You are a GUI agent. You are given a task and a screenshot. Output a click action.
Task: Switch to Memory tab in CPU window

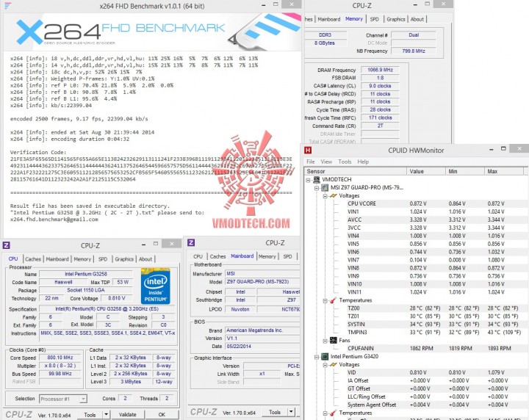pos(82,259)
